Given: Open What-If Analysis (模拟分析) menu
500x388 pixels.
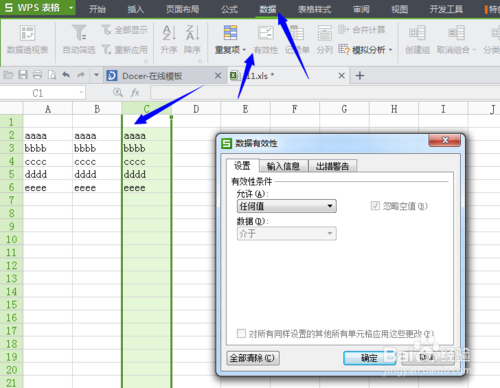Looking at the screenshot, I should (x=365, y=50).
